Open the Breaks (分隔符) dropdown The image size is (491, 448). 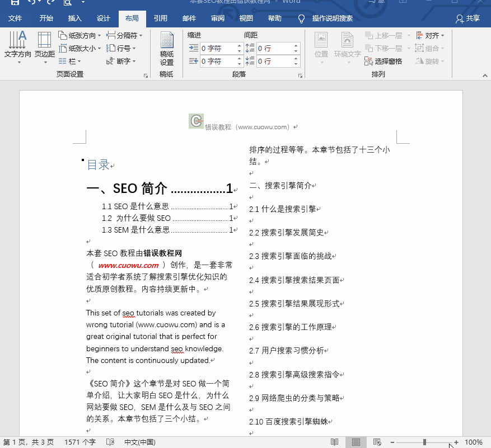(x=124, y=35)
